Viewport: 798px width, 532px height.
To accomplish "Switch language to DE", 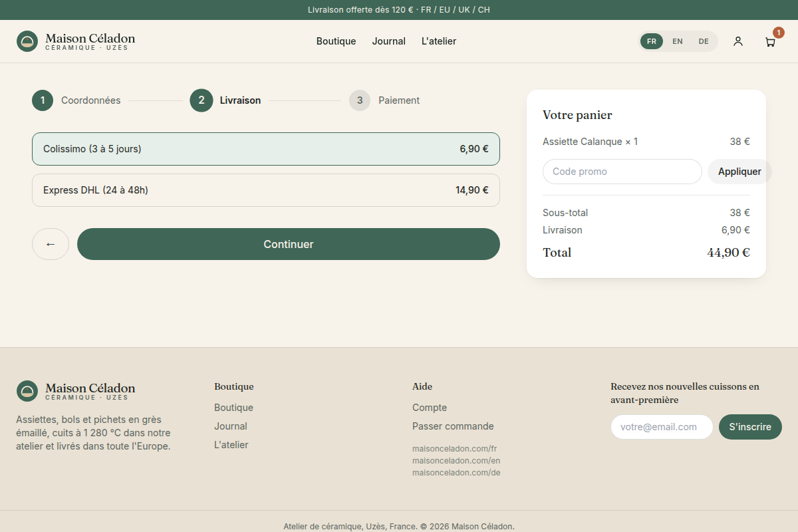I will click(704, 41).
